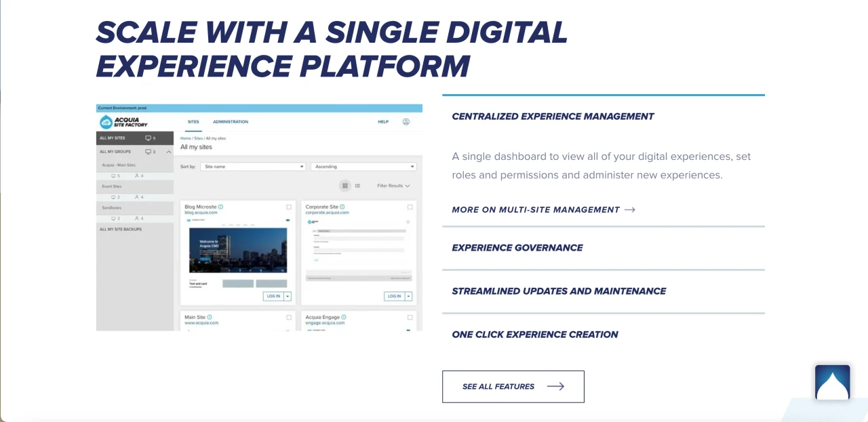Screen dimensions: 868x422
Task: Click the single dashboard description paragraph
Action: (601, 166)
